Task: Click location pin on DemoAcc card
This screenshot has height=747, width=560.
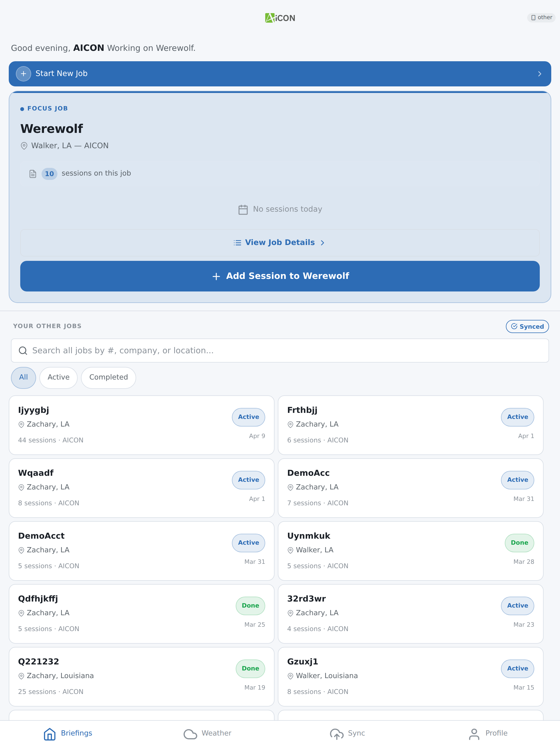Action: [290, 487]
